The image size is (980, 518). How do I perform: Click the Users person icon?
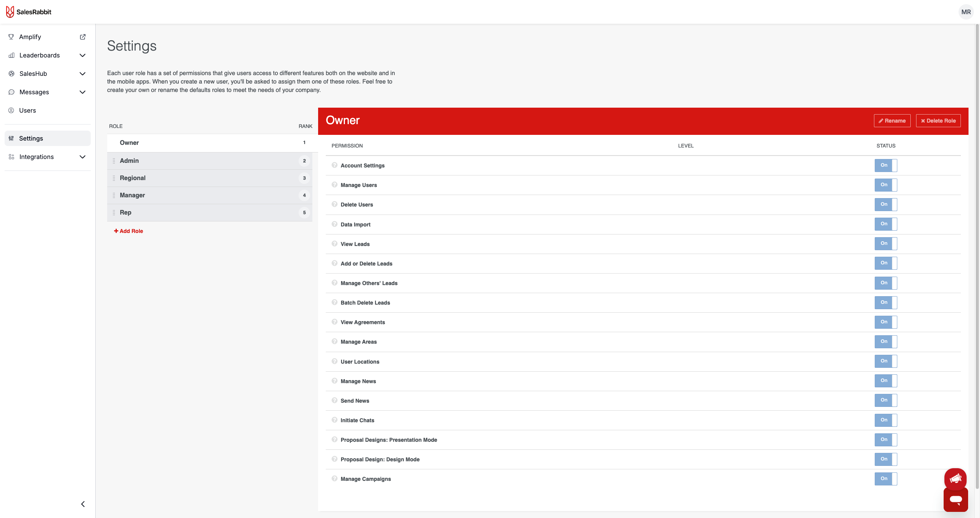(11, 110)
